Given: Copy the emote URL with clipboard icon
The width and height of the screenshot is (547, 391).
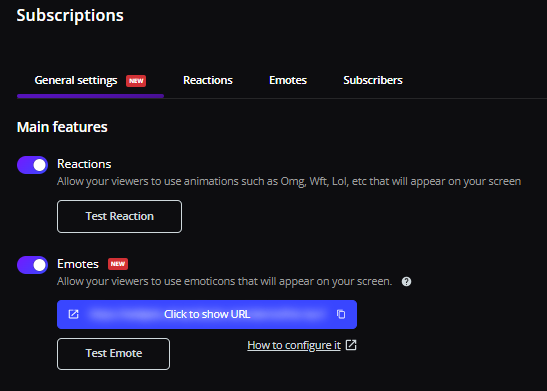Looking at the screenshot, I should pos(341,314).
